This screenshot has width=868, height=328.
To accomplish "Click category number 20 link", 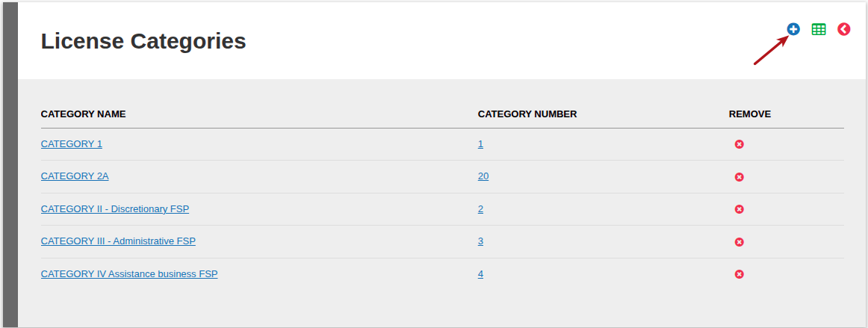I will [483, 176].
